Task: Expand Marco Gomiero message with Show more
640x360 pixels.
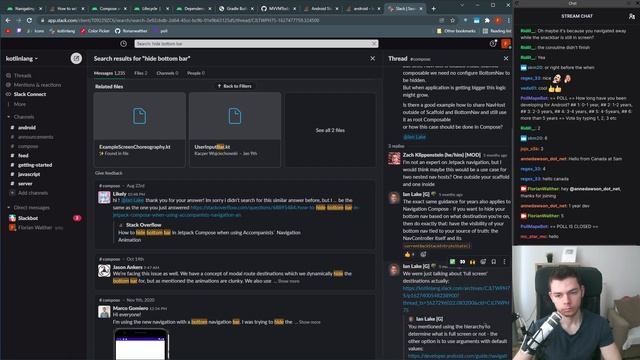Action: [310, 322]
